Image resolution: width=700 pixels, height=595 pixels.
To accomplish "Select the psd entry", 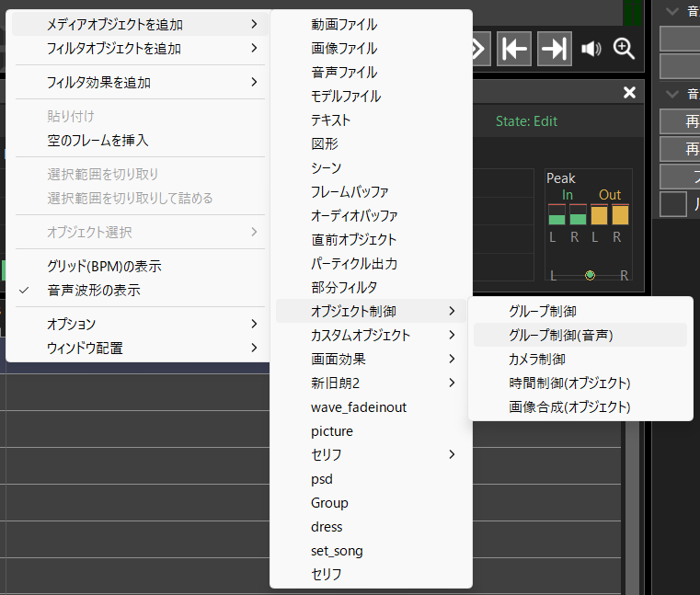I will click(371, 479).
